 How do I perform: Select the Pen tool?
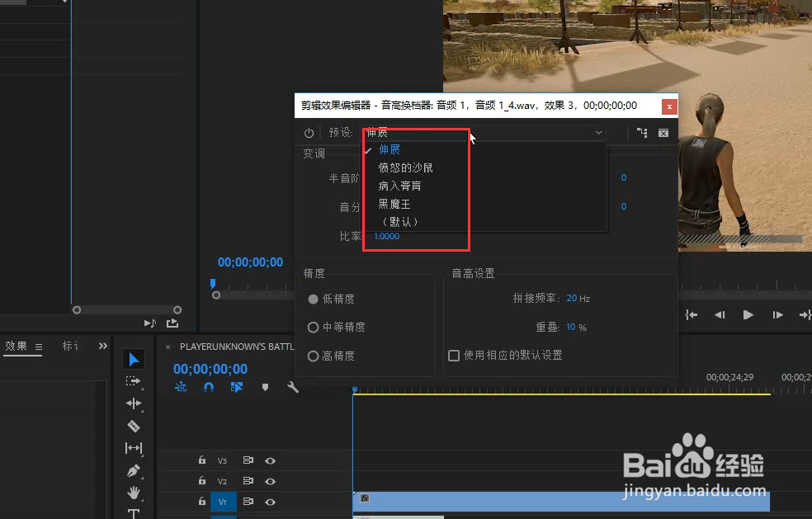tap(134, 470)
